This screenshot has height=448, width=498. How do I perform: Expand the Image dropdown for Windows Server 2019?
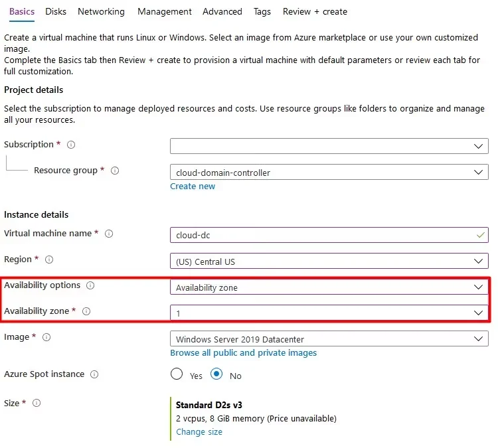(x=329, y=339)
